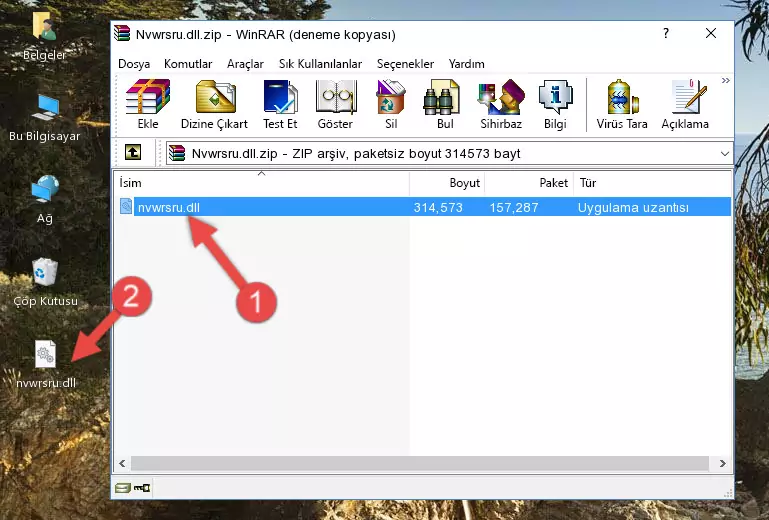Open the Sık Kullanılanlar menu
The width and height of the screenshot is (769, 520).
pos(320,64)
